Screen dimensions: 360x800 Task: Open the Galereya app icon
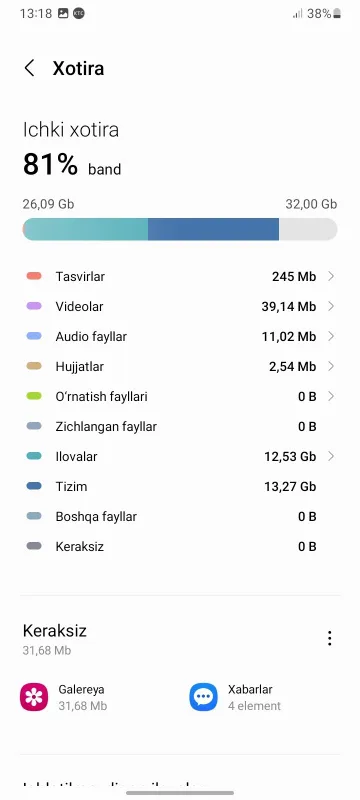pos(34,697)
